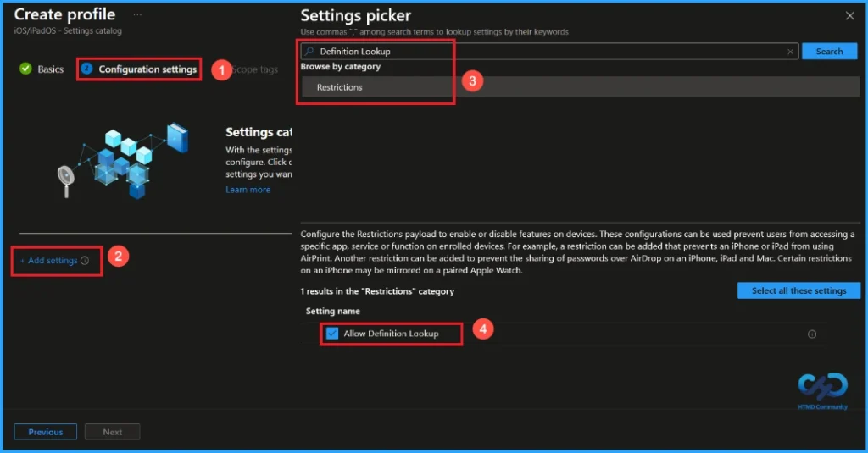Open the Basics step tab

click(x=42, y=69)
